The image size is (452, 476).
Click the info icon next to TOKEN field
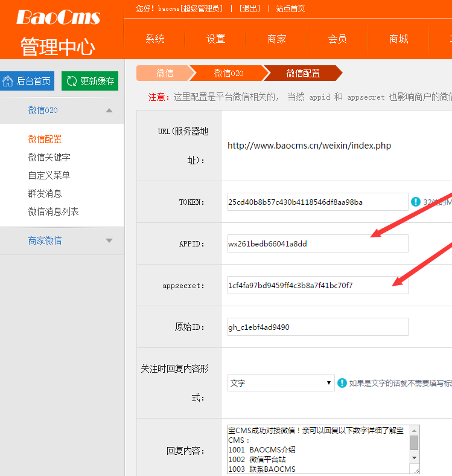416,202
